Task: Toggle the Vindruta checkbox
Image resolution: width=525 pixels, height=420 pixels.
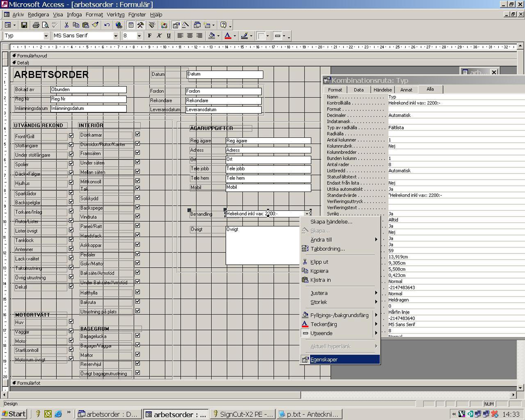Action: (137, 216)
